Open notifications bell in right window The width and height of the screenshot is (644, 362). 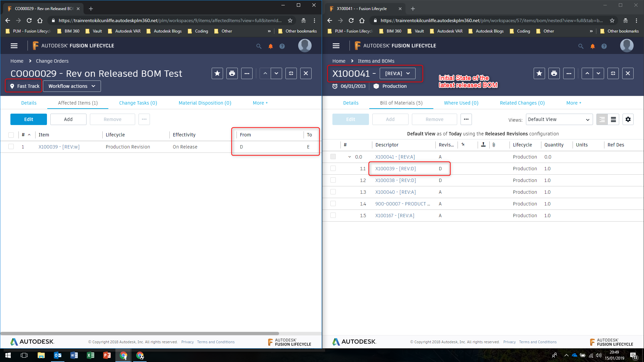pyautogui.click(x=593, y=46)
